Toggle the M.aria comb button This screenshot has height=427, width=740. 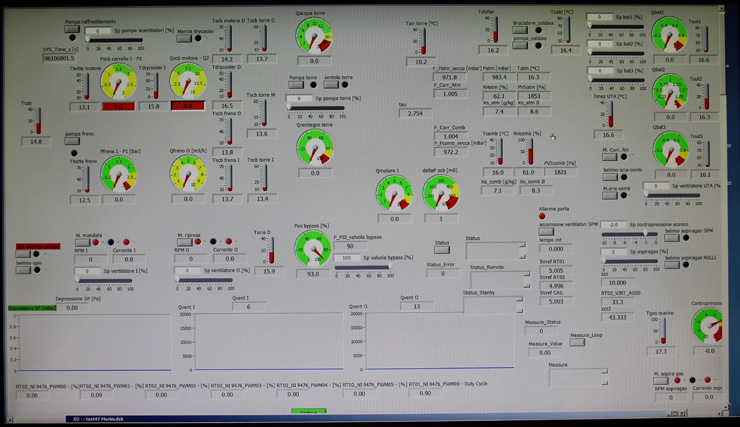(610, 195)
